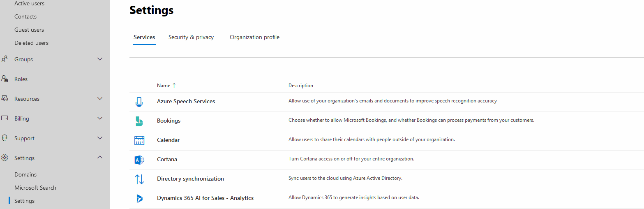
Task: Select the Settings sub-item under Settings
Action: pyautogui.click(x=24, y=201)
